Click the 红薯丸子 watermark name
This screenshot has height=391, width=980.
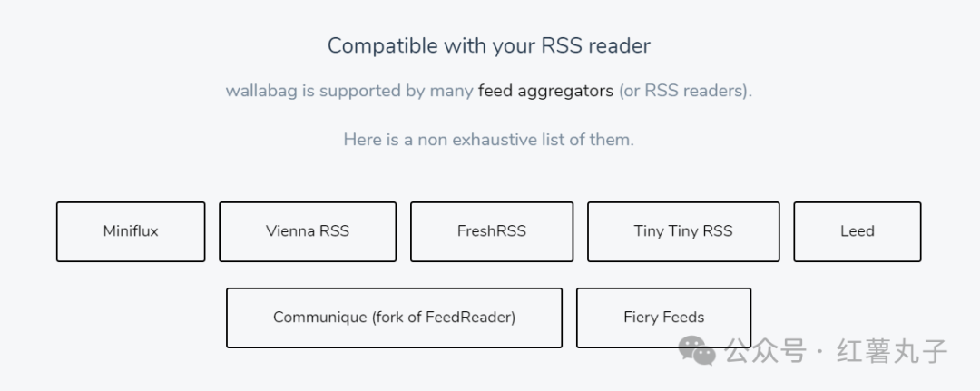click(892, 350)
